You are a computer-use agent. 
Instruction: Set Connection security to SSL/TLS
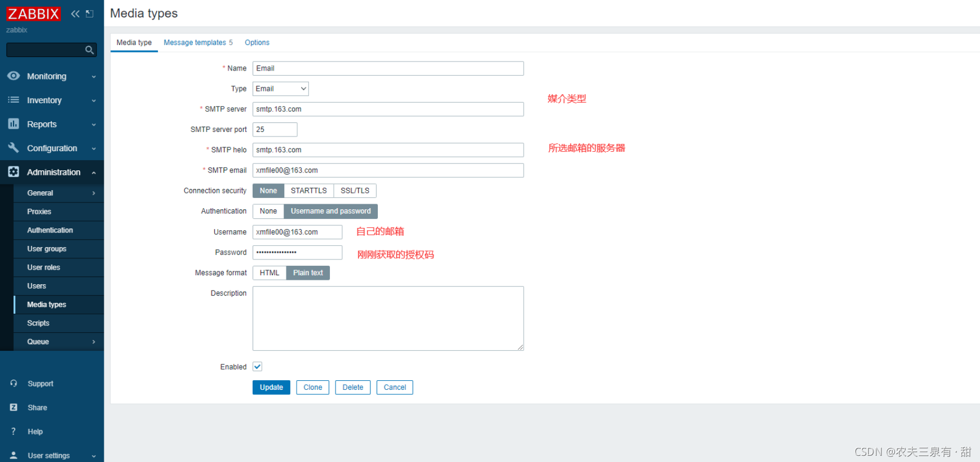355,191
